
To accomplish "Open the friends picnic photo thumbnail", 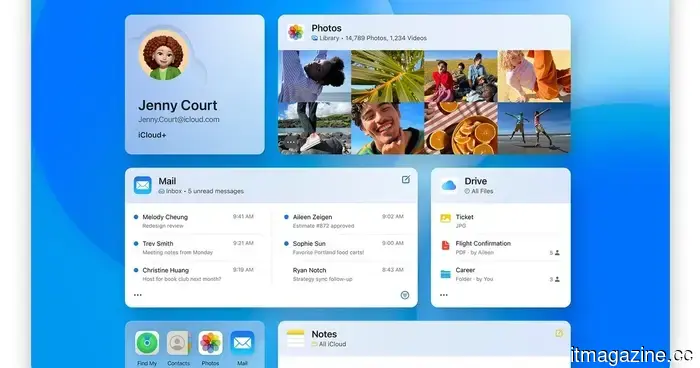I will coord(461,76).
